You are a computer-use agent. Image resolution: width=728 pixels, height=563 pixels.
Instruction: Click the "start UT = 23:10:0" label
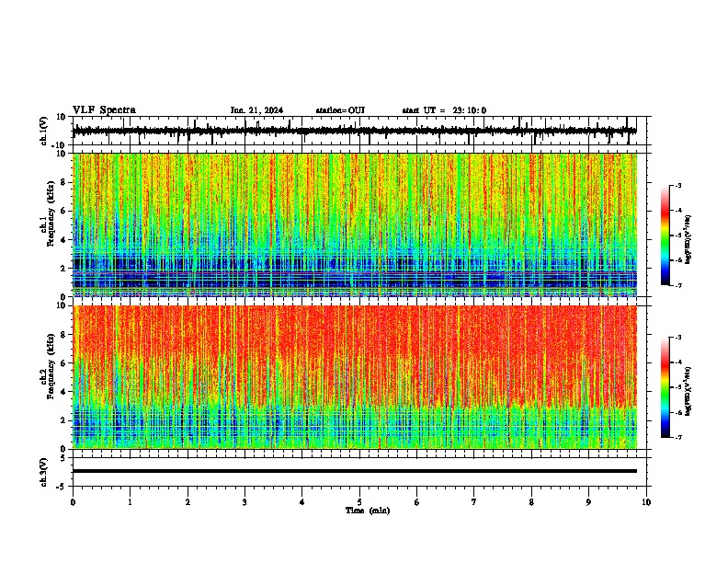(x=444, y=110)
